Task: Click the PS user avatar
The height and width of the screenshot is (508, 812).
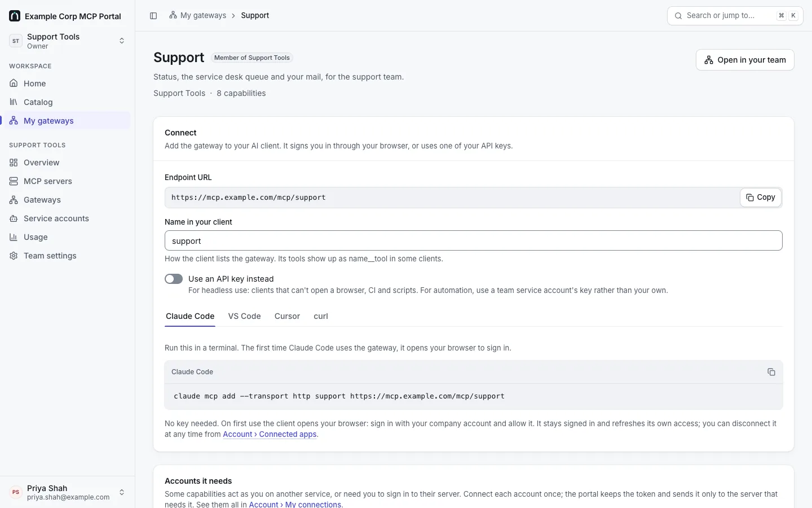Action: pos(16,492)
